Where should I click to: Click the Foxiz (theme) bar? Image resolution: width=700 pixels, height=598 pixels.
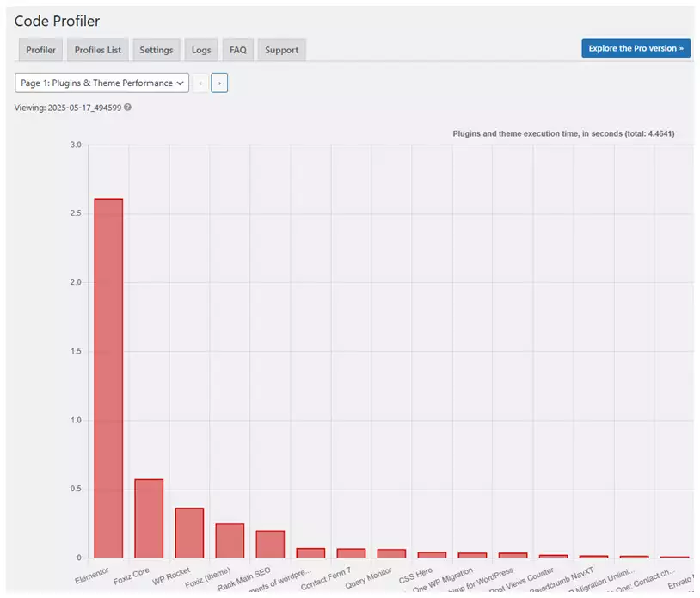(230, 540)
